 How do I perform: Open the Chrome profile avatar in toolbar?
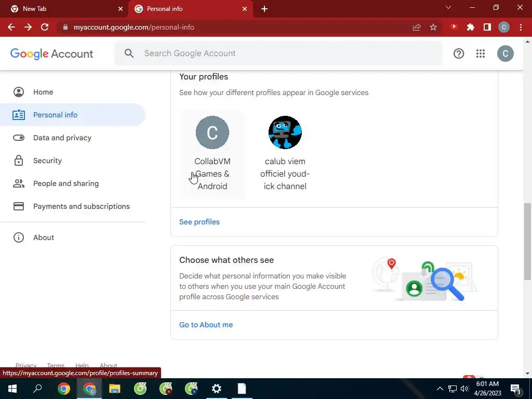pos(504,27)
